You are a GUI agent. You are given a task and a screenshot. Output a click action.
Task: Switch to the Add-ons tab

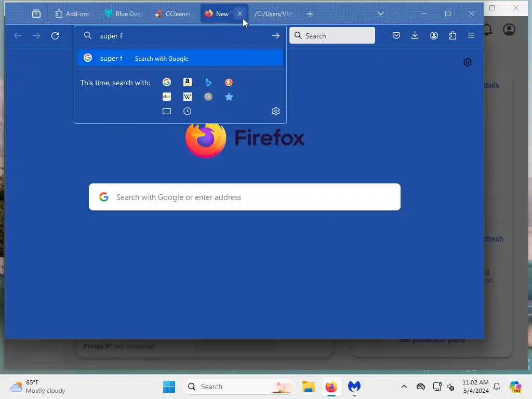coord(73,14)
